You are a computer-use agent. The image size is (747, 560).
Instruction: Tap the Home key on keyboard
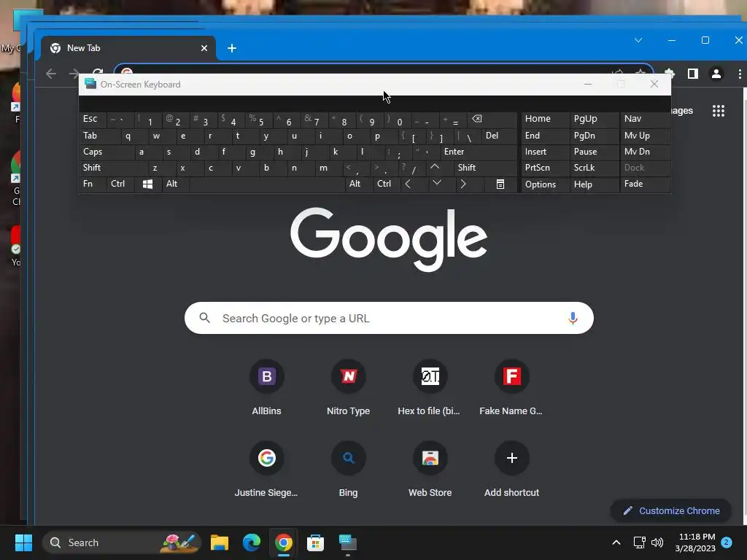(x=545, y=119)
